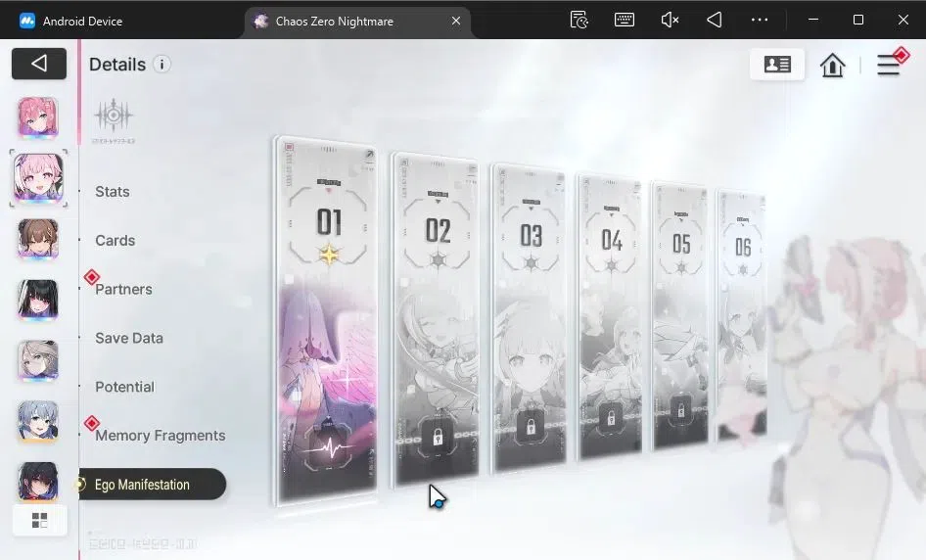Open the character grid view icon
Image resolution: width=926 pixels, height=560 pixels.
coord(39,521)
